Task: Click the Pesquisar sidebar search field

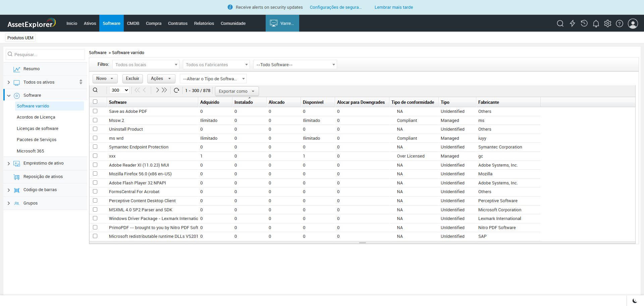Action: [45, 54]
